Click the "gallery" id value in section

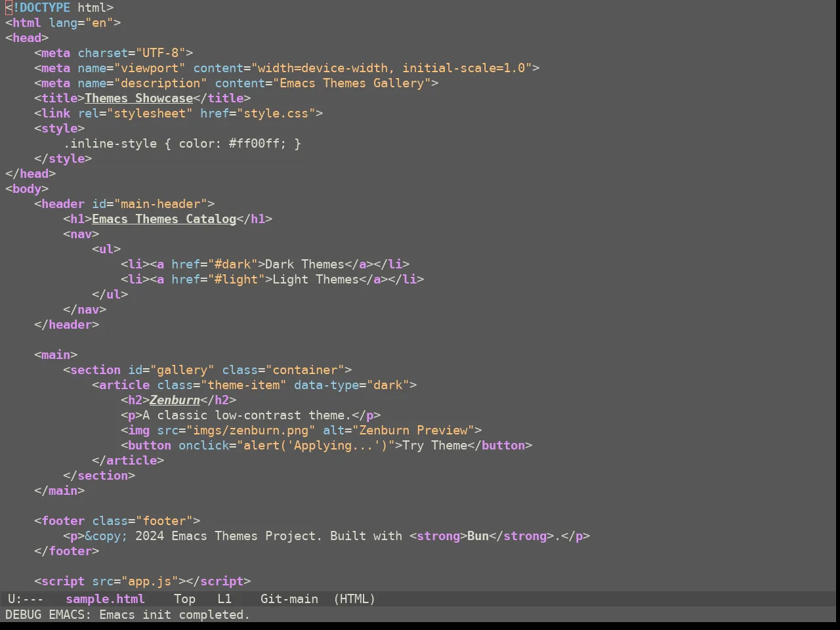click(182, 370)
